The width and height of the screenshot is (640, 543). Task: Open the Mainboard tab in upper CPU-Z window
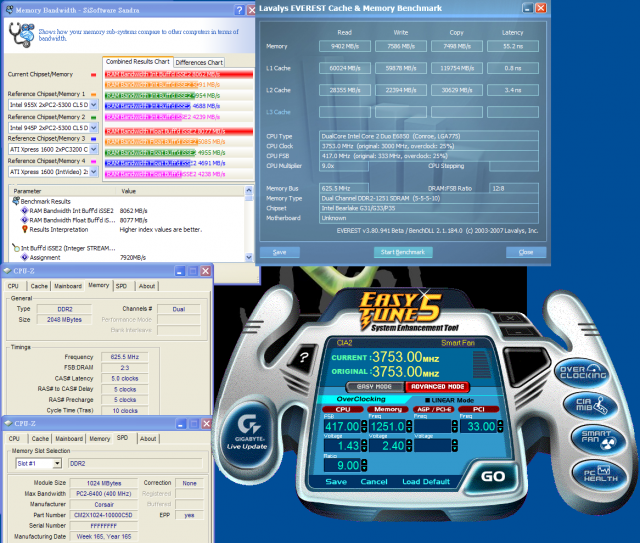68,286
